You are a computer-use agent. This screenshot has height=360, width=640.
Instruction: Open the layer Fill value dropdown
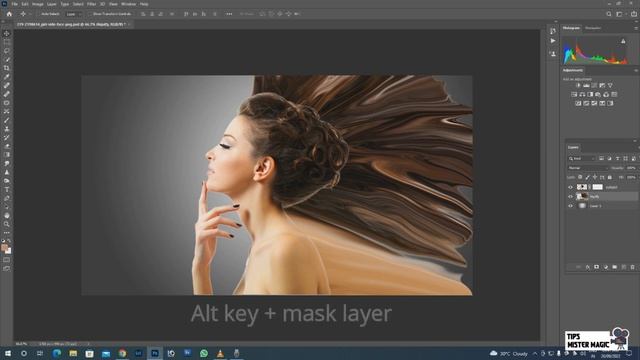point(632,177)
